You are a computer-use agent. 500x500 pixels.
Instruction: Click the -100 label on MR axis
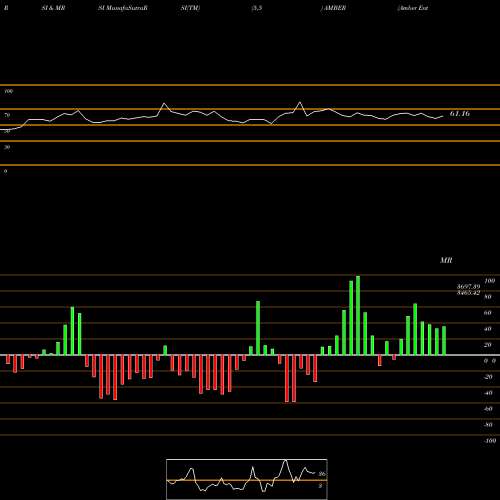pyautogui.click(x=490, y=441)
